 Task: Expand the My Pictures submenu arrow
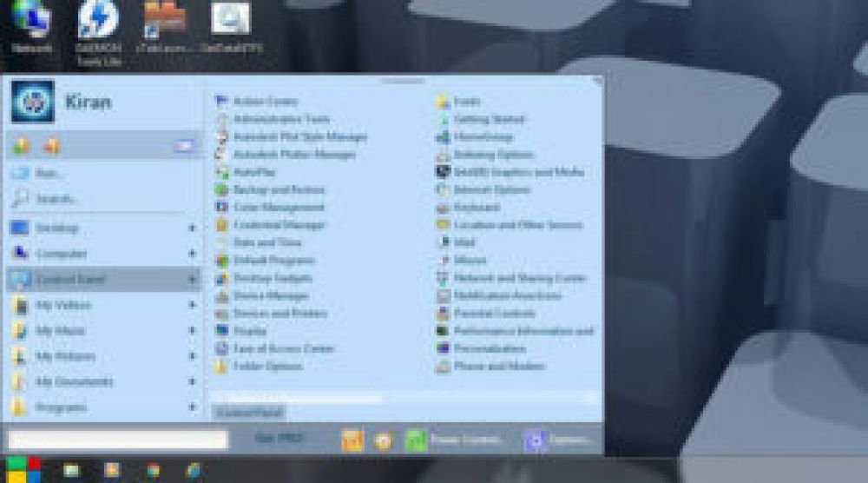click(192, 356)
